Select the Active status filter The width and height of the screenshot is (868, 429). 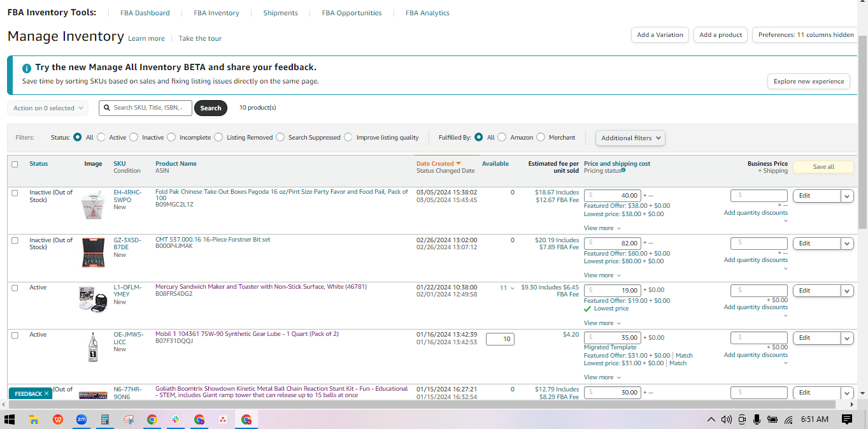pos(101,137)
